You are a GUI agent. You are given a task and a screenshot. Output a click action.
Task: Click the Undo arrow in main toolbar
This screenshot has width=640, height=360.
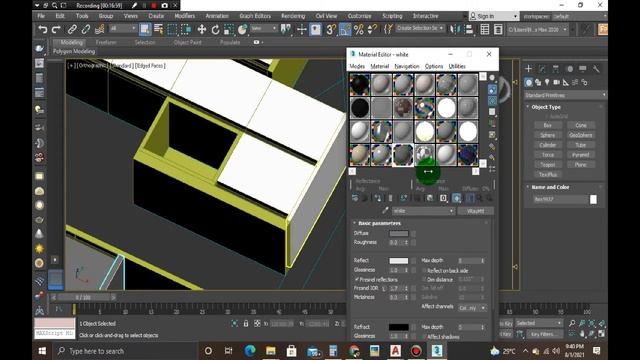click(42, 29)
